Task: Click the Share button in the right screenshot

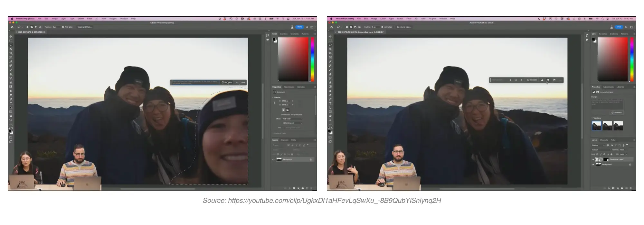Action: pos(619,27)
